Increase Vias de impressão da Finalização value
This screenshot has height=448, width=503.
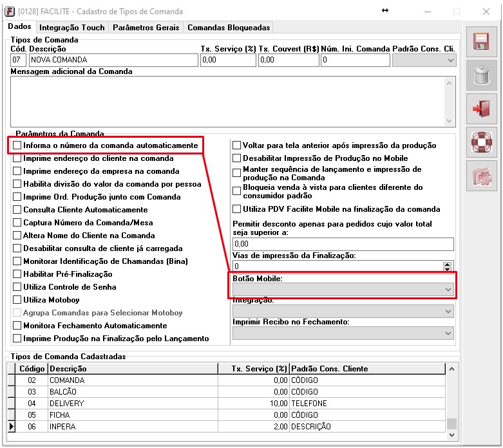point(447,264)
